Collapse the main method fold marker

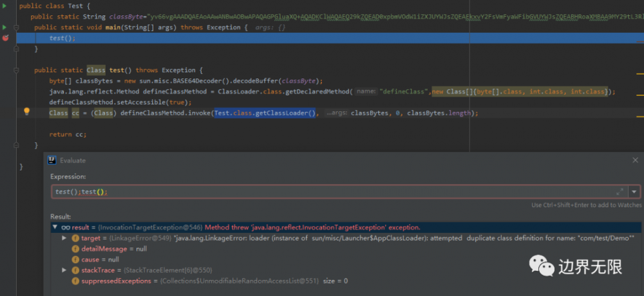[x=16, y=28]
